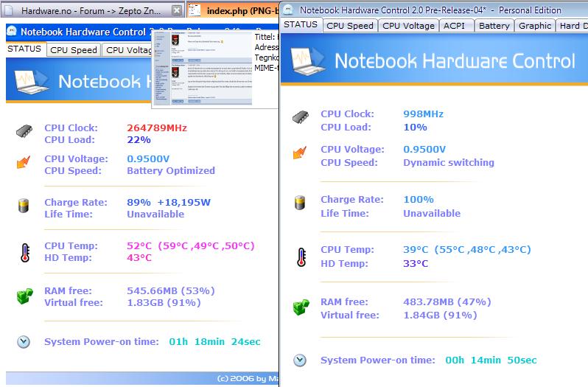
Task: Open CPU Speed tab in left NHC window
Action: 74,50
